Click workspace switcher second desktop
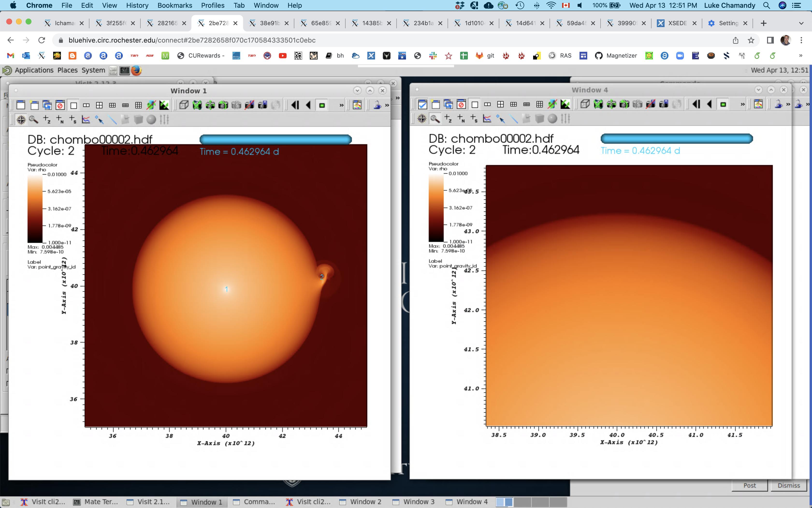 (x=523, y=502)
